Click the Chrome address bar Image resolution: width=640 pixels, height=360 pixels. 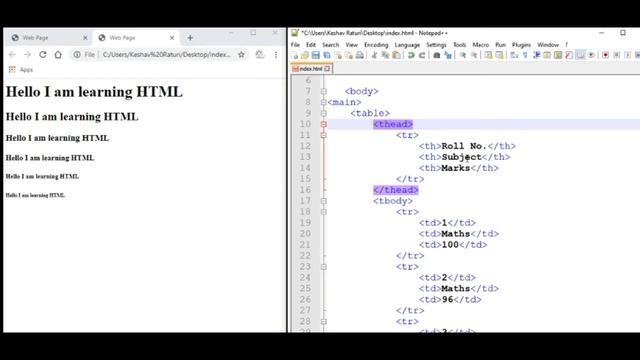pyautogui.click(x=159, y=54)
